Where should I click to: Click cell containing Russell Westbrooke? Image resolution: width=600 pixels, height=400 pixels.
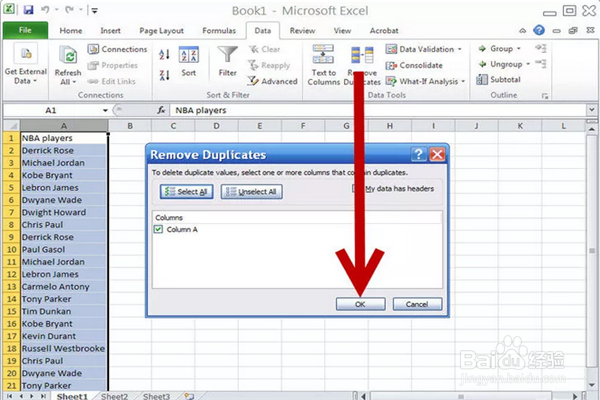coord(64,348)
